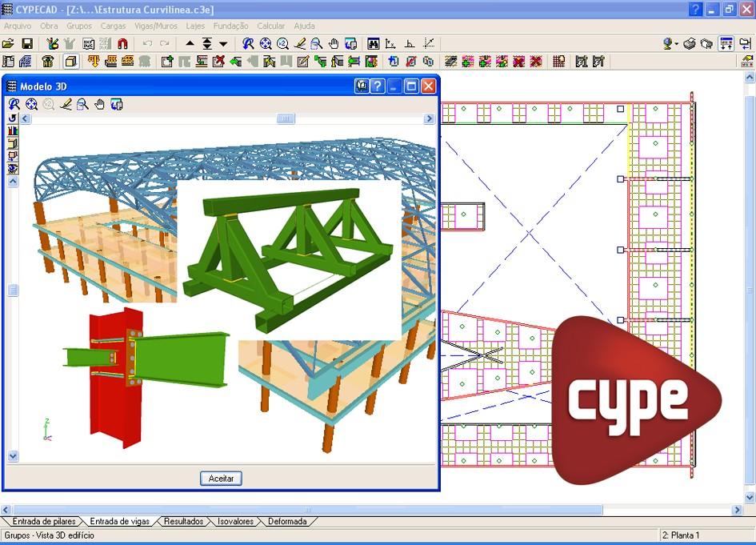Viewport: 756px width, 545px height.
Task: Open the Grupos menu
Action: [79, 26]
